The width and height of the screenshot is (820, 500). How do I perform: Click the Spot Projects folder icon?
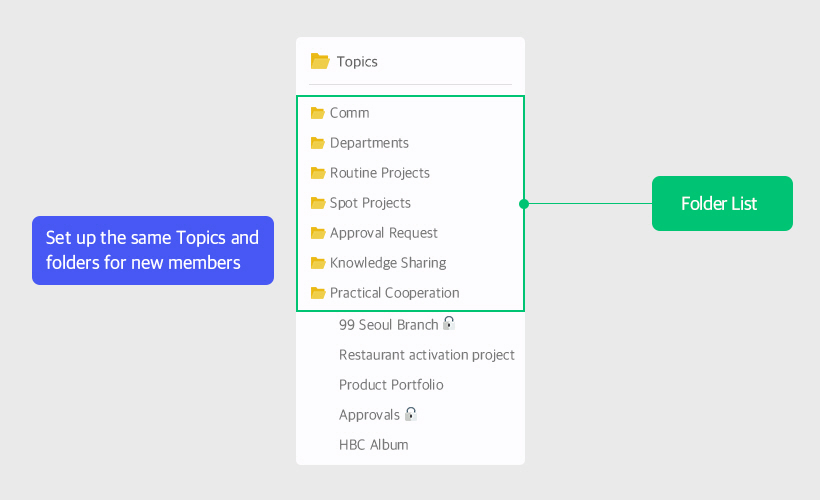pyautogui.click(x=317, y=203)
